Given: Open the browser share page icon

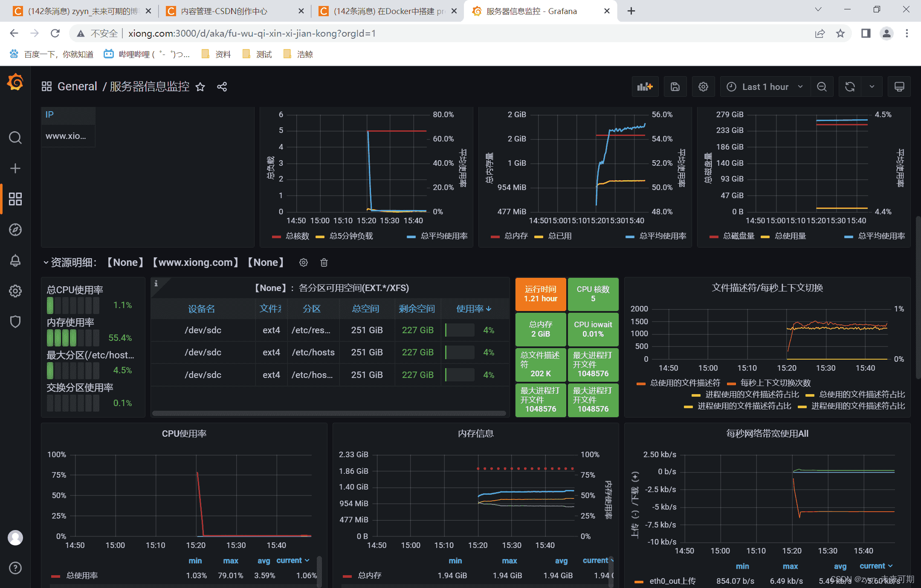Looking at the screenshot, I should coord(820,33).
